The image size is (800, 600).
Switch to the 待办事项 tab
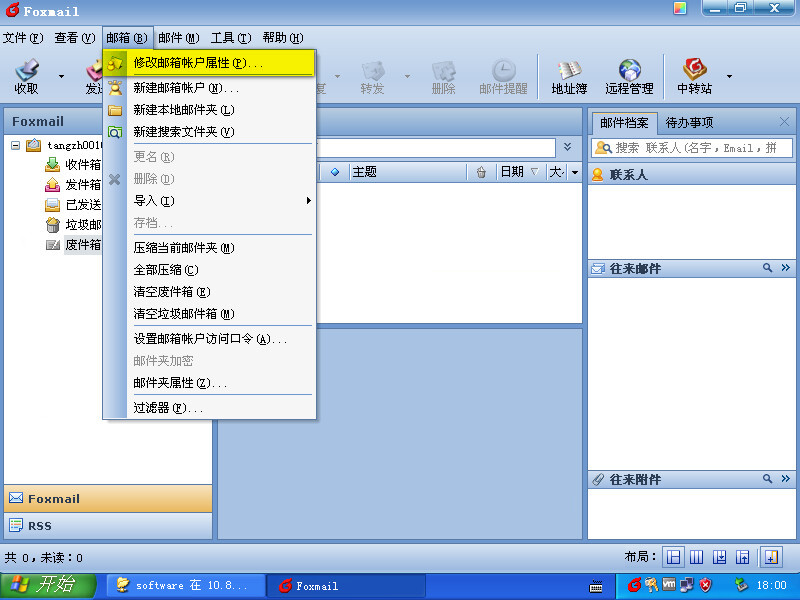[x=690, y=122]
